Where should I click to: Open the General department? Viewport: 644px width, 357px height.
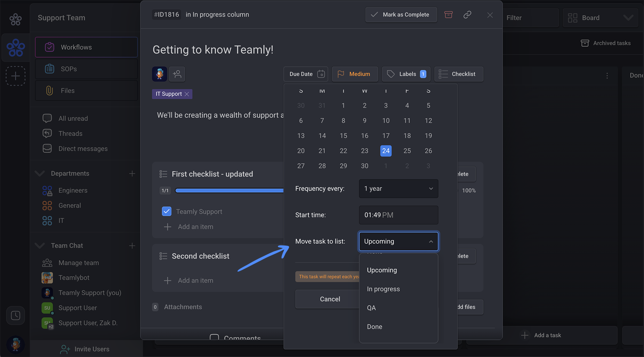click(70, 205)
